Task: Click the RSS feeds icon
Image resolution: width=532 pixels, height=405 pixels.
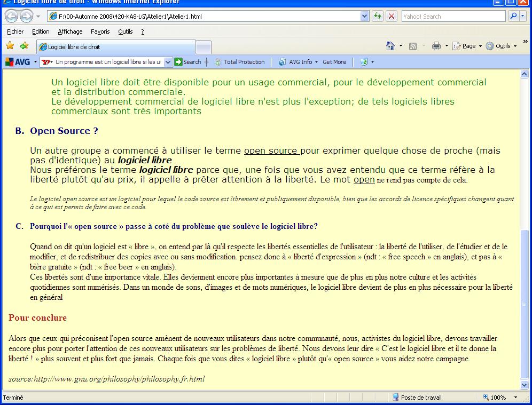Action: tap(412, 46)
